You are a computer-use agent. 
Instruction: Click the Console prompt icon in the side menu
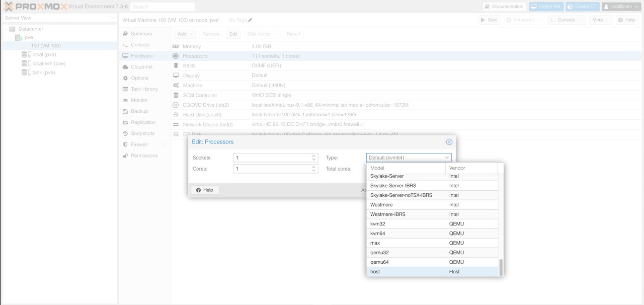126,45
